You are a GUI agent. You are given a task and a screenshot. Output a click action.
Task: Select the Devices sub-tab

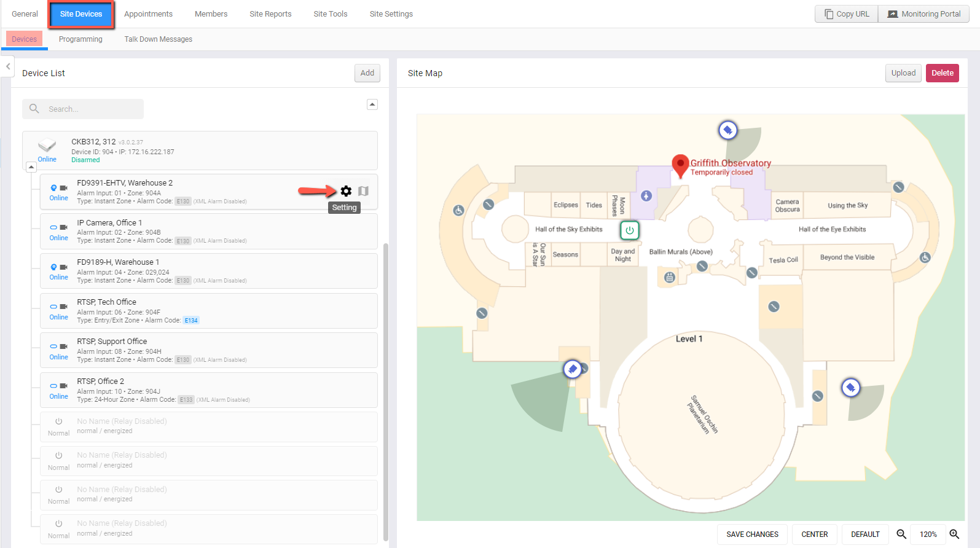click(25, 39)
